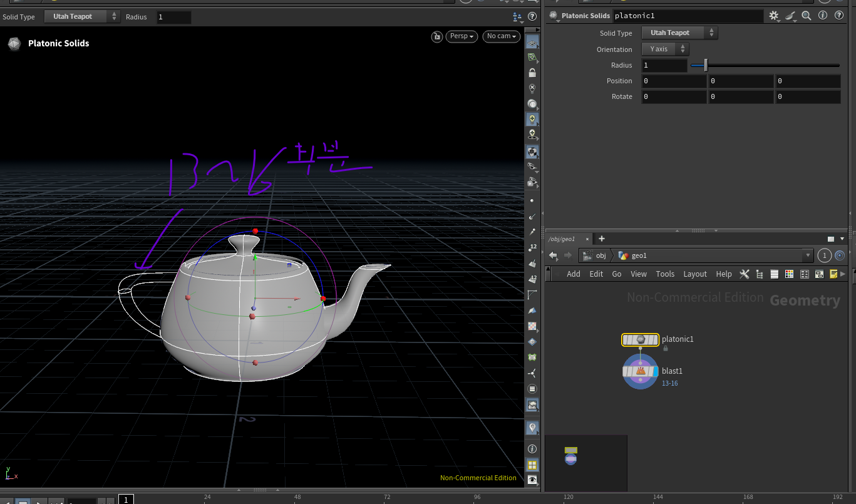The image size is (856, 504).
Task: Select the /obj/geo1 pane tab
Action: click(562, 239)
